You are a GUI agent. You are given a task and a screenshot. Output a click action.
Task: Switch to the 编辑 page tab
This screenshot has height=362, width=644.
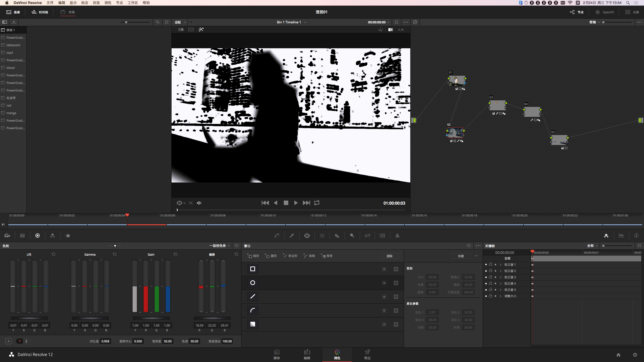pyautogui.click(x=307, y=354)
